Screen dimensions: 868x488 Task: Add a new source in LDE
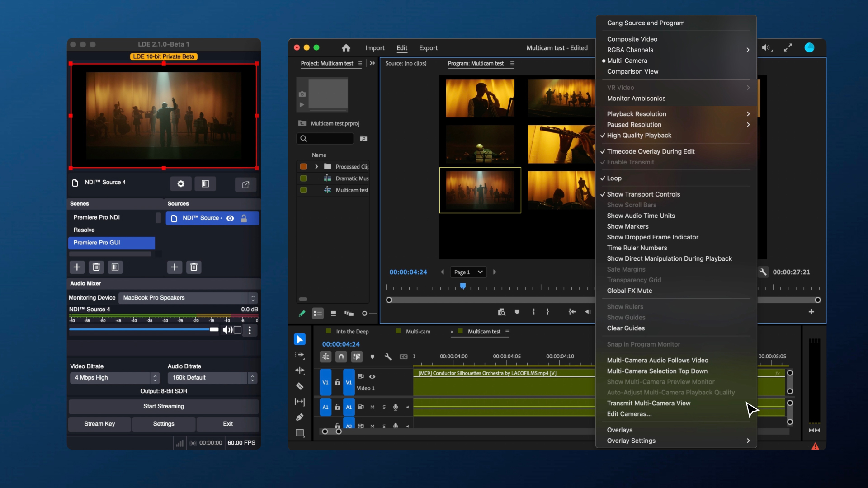point(175,267)
